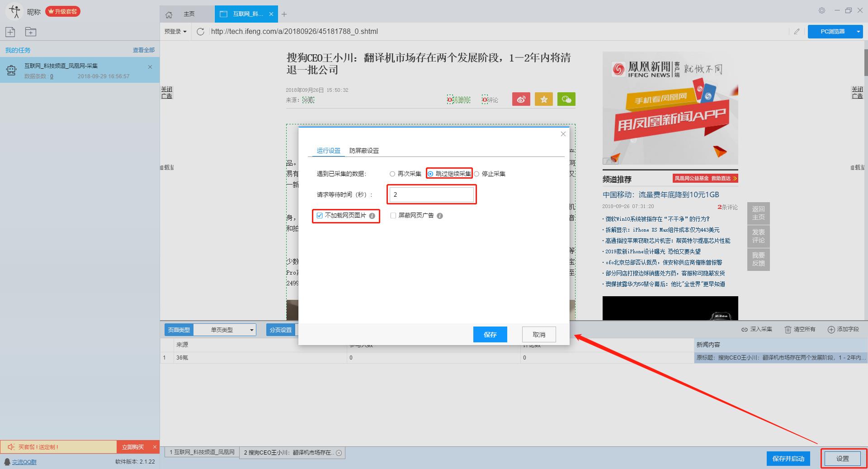Click the refresh page icon
868x469 pixels.
(201, 31)
